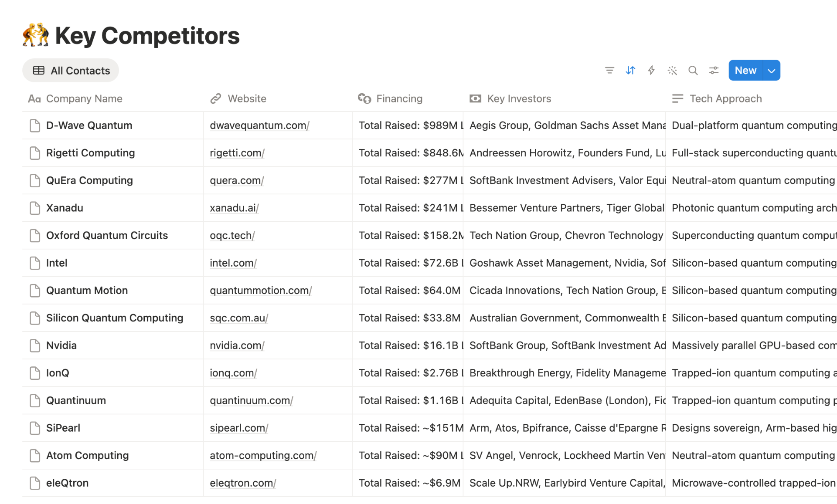
Task: Select the Massively parallel GPU-based cell
Action: (x=751, y=345)
